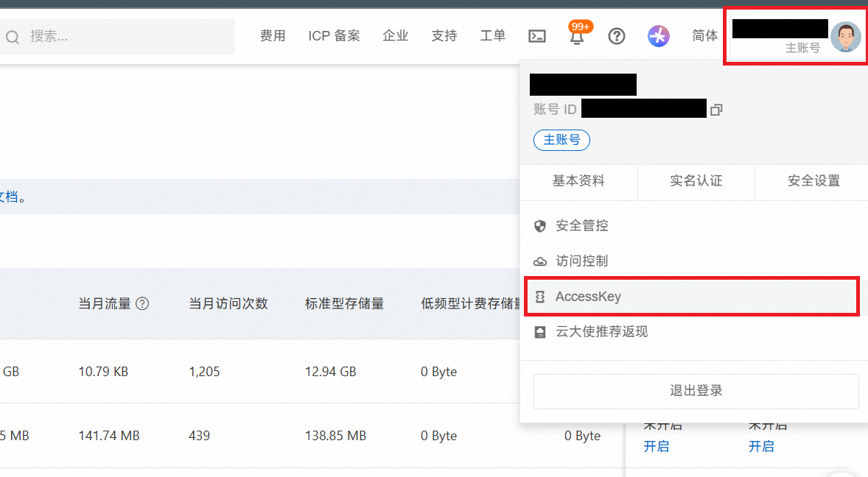Open 云大使推荐返现 menu item

point(601,332)
